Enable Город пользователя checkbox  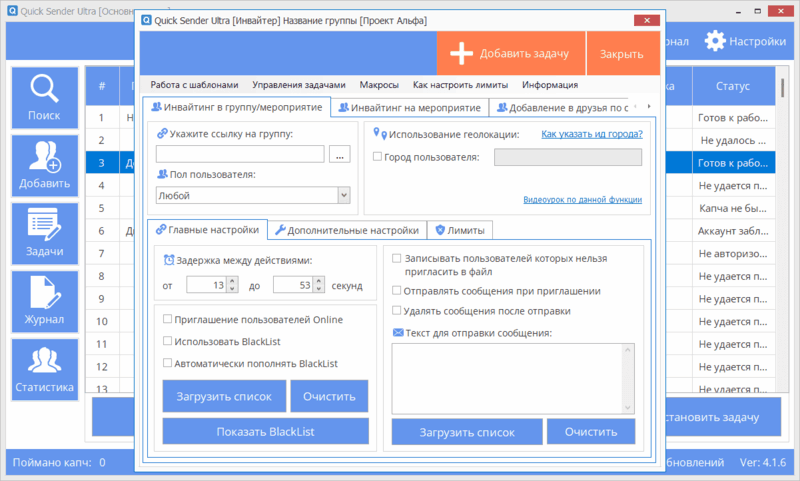coord(378,157)
